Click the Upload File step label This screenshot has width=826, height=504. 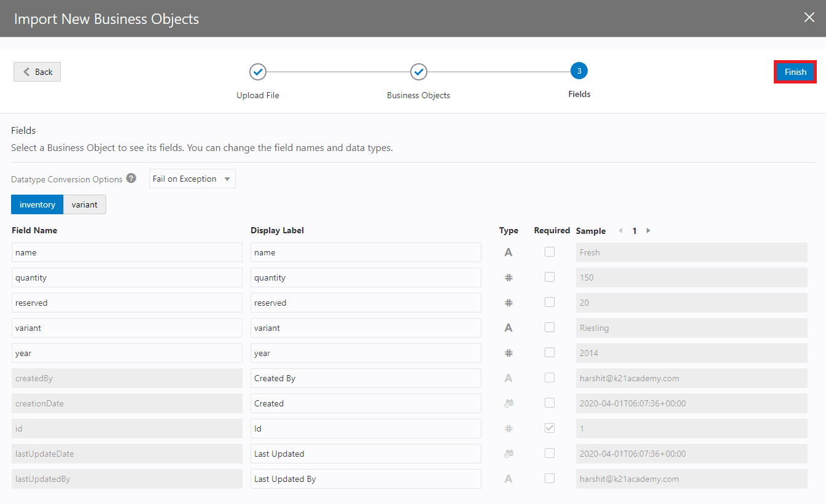[x=258, y=95]
